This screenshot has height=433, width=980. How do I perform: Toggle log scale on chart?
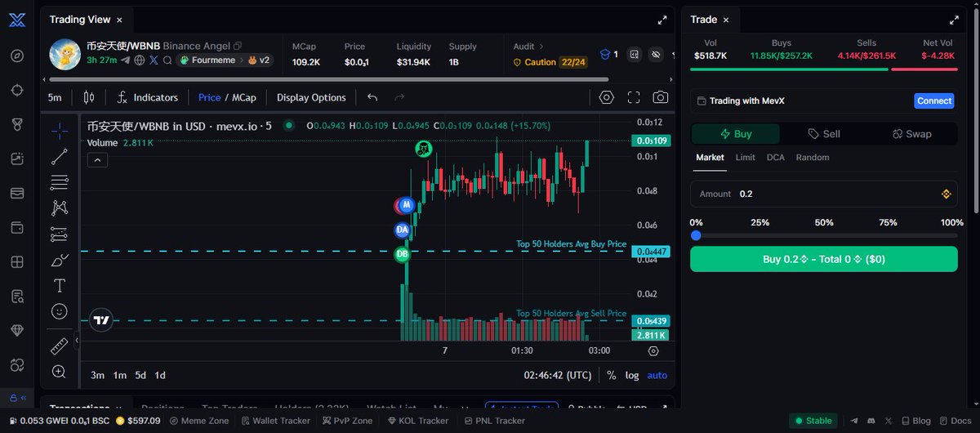click(x=632, y=375)
